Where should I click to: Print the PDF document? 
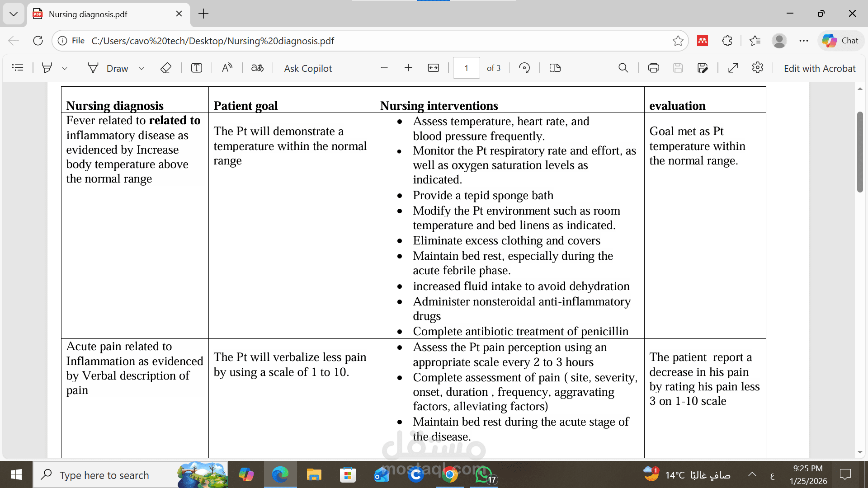(x=653, y=68)
